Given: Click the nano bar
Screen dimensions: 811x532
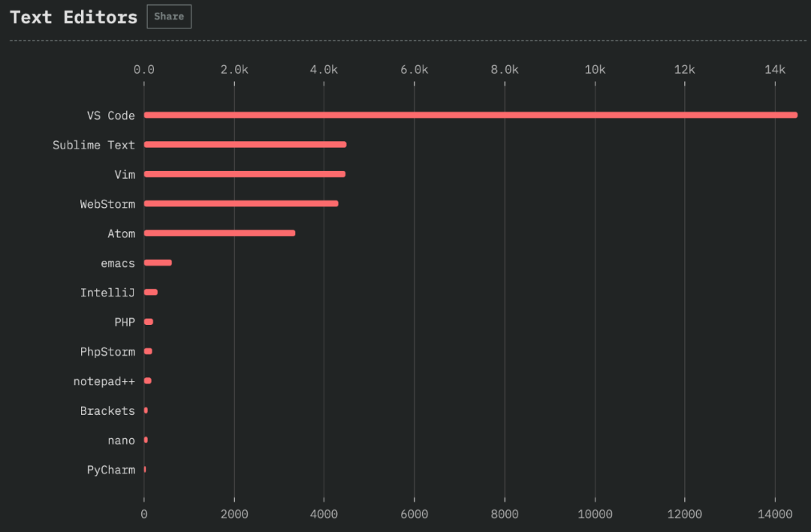Looking at the screenshot, I should point(146,440).
